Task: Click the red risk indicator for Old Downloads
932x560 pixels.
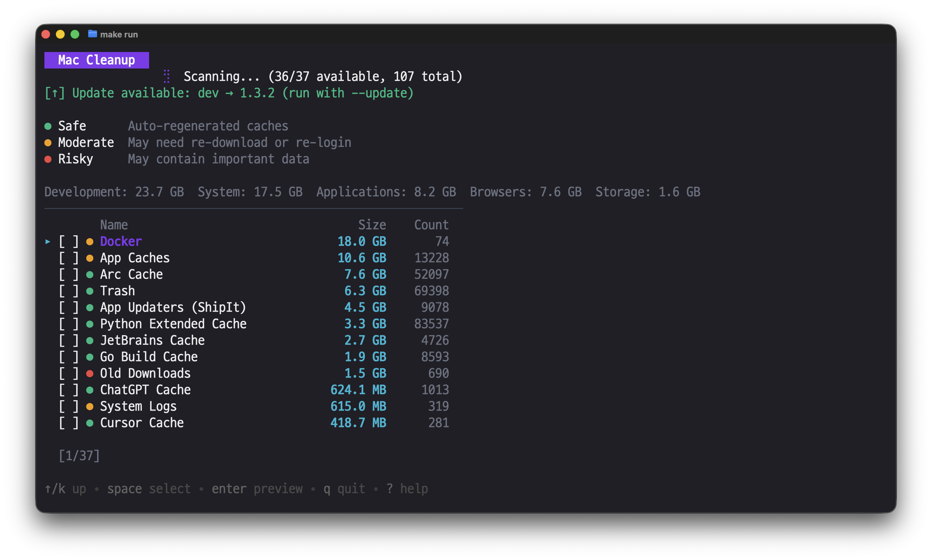Action: 90,374
